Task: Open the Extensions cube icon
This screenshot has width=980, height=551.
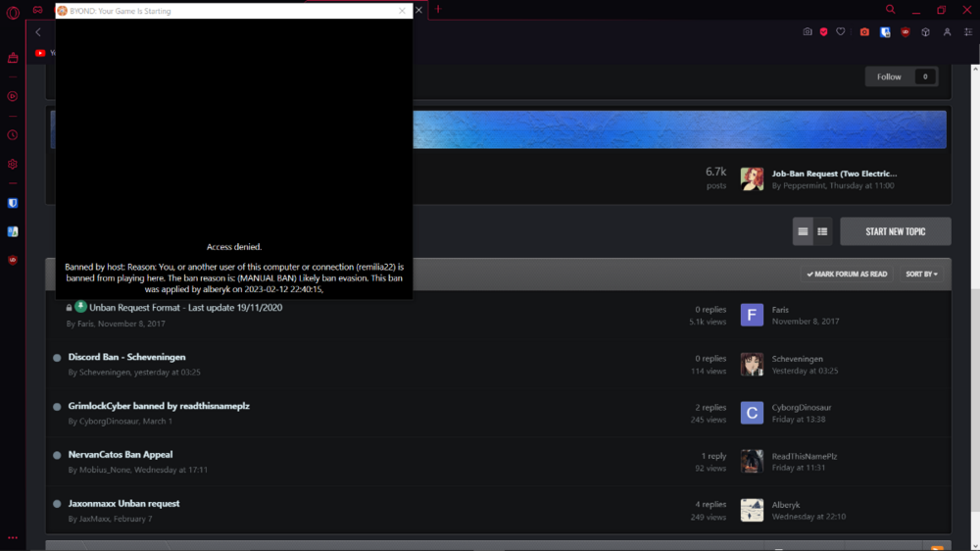Action: pos(925,32)
